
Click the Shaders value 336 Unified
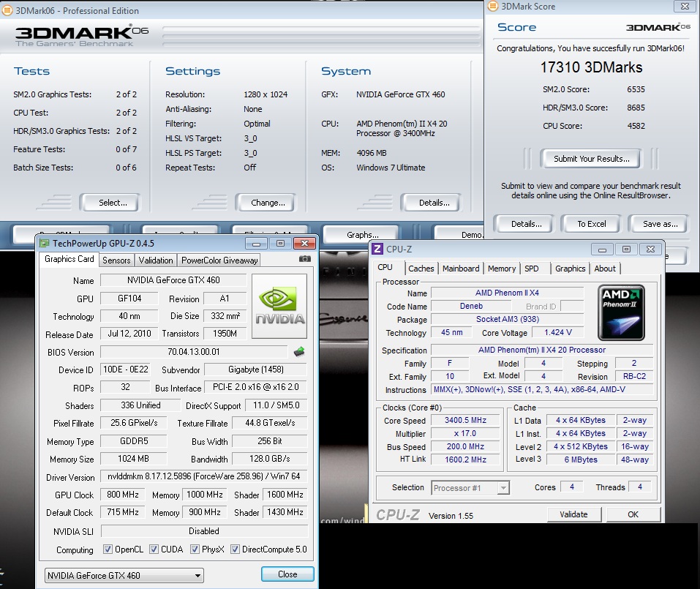140,405
